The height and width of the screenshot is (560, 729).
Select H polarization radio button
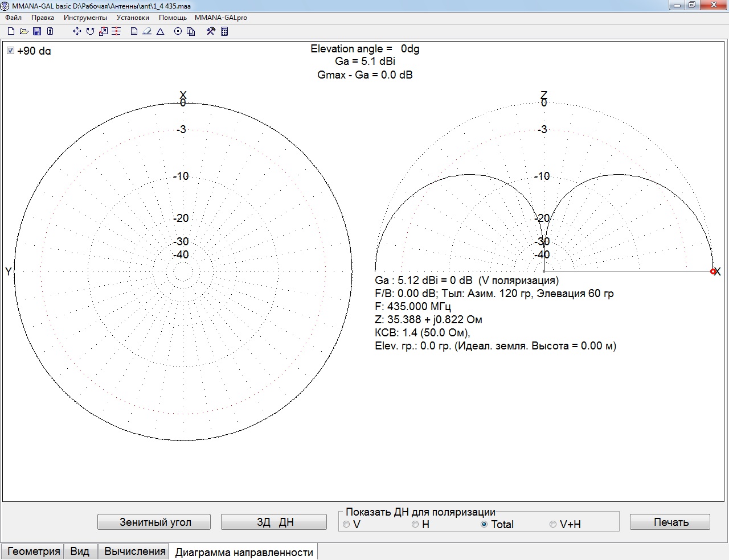pyautogui.click(x=415, y=524)
